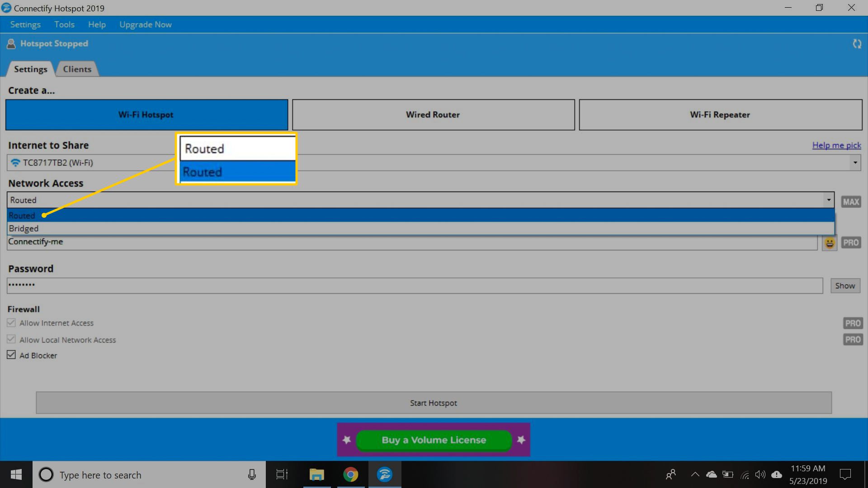
Task: Uncheck the Ad Blocker checkbox
Action: point(11,355)
